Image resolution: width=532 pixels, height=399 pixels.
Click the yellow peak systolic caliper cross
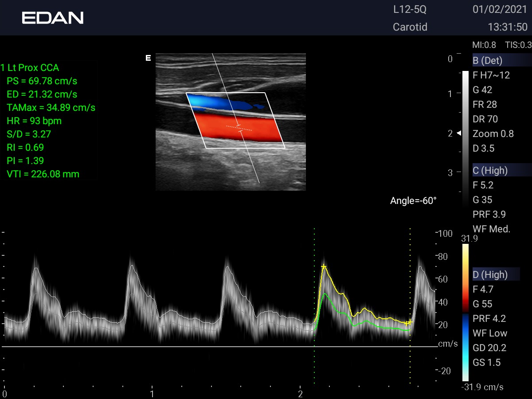(x=324, y=266)
